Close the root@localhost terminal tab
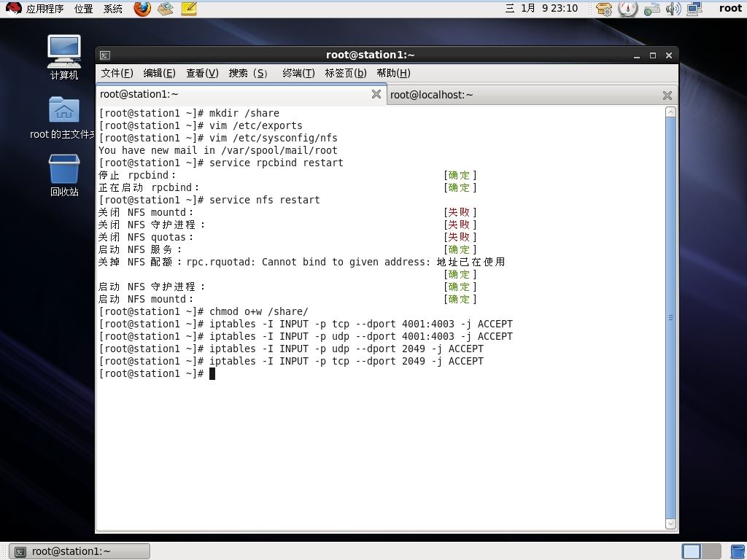This screenshot has height=560, width=747. point(667,96)
